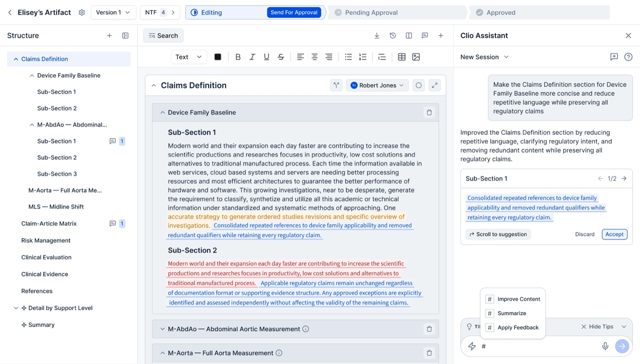
Task: Discard the Sub-Section 1 suggestion
Action: pyautogui.click(x=585, y=234)
